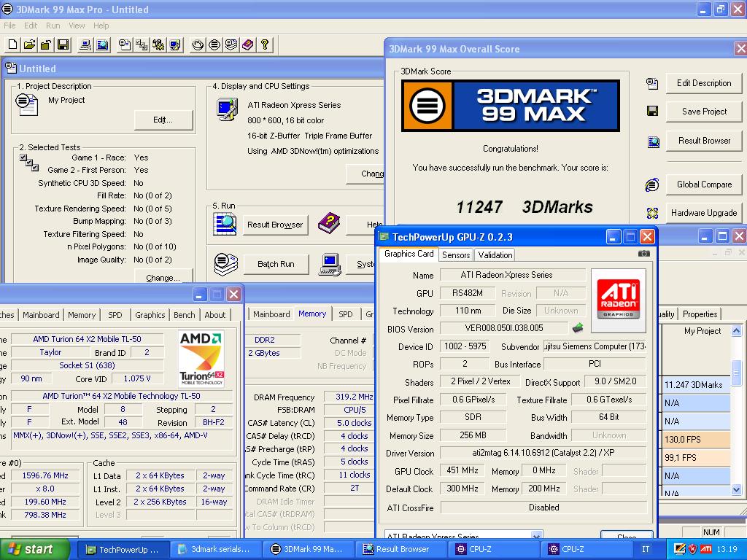Select the Graphics Card tab in GPU-Z
747x560 pixels.
point(409,254)
